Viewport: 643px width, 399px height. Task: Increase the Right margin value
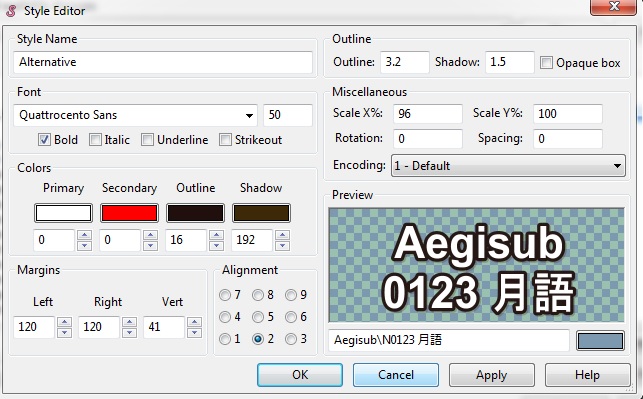pos(130,322)
